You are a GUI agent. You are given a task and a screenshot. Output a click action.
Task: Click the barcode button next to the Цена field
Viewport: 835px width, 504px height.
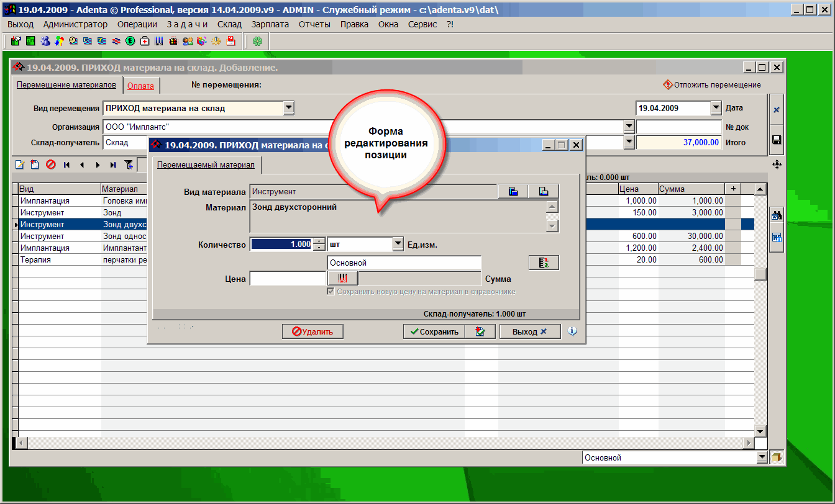[342, 279]
